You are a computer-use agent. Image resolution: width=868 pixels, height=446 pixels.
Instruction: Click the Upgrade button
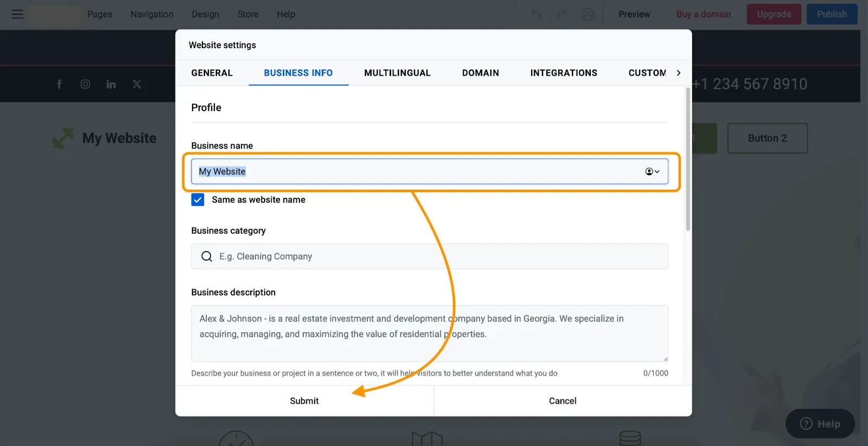[774, 14]
